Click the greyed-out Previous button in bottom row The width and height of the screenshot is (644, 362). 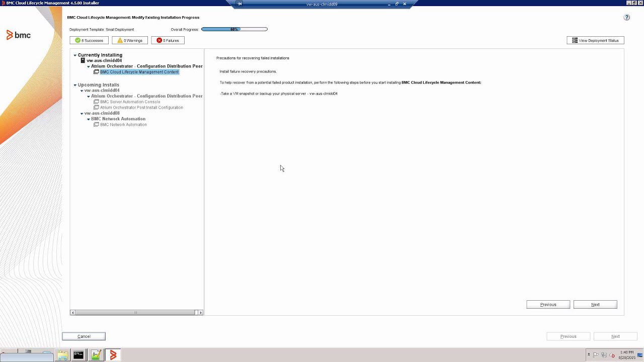click(569, 336)
